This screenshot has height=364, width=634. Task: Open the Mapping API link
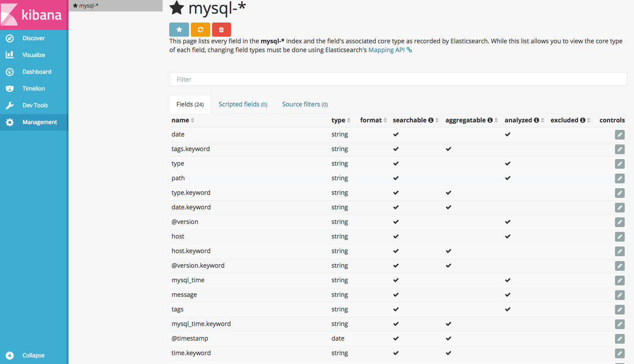tap(390, 50)
